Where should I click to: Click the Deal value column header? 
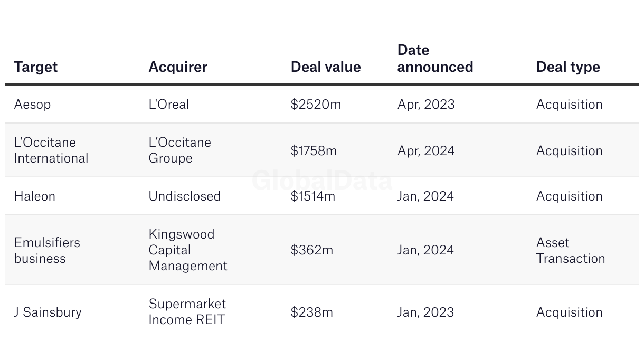326,67
